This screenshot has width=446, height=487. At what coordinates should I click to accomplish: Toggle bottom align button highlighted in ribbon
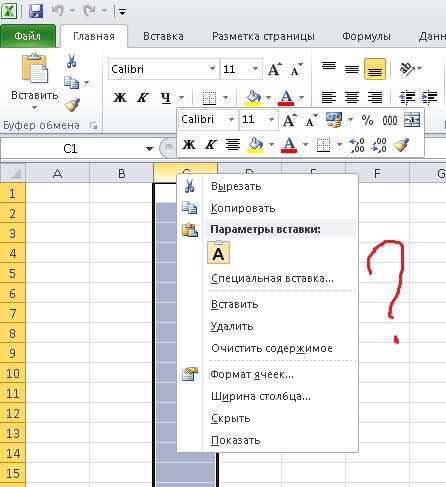(x=375, y=69)
